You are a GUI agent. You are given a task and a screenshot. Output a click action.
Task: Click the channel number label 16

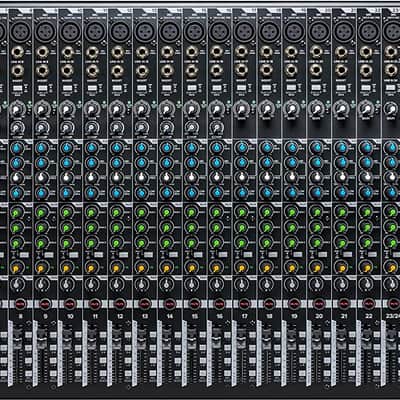coord(219,316)
